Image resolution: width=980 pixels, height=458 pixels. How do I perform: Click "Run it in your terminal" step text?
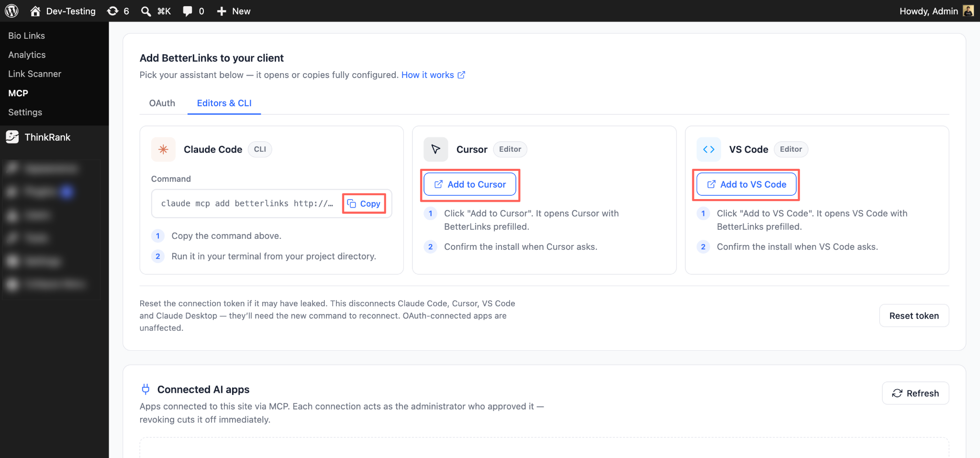click(x=274, y=257)
